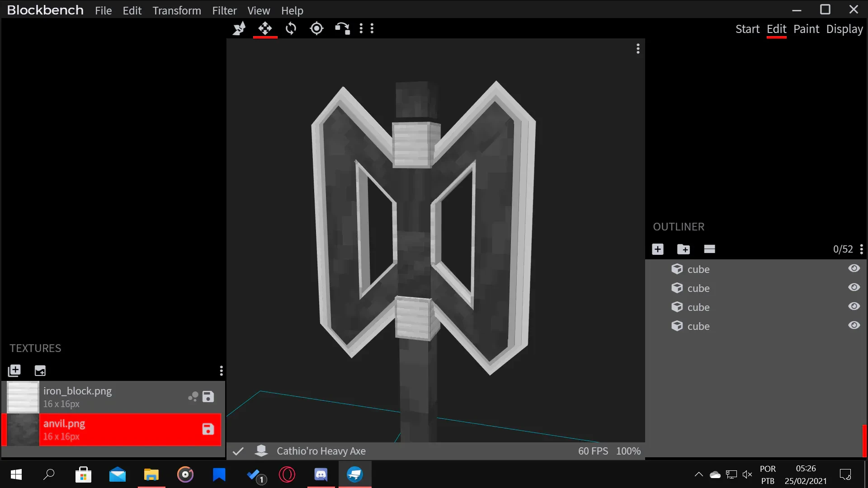Open the File menu
This screenshot has width=868, height=488.
pyautogui.click(x=103, y=10)
